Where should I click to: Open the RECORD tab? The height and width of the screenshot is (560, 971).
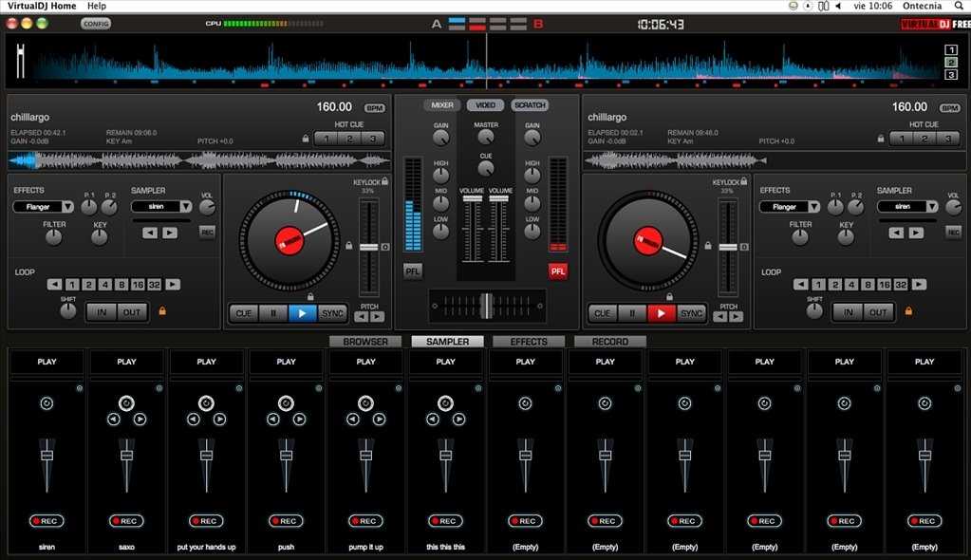610,342
